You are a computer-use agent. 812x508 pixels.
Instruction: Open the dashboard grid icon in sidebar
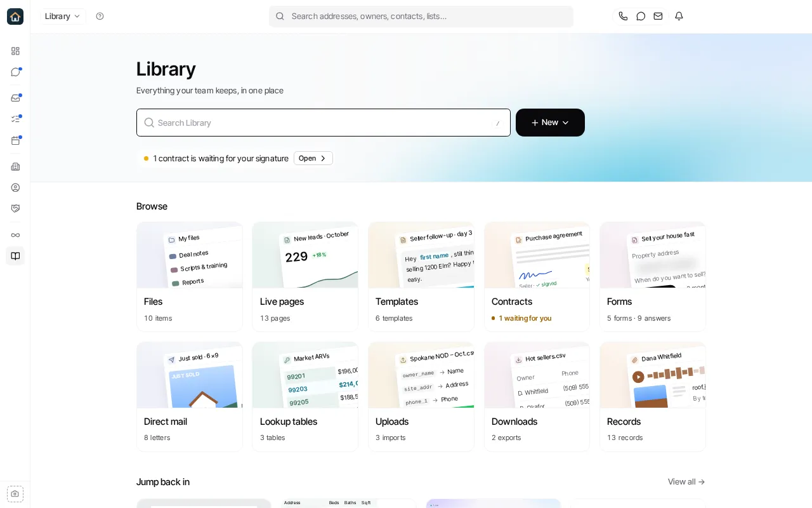pos(15,51)
